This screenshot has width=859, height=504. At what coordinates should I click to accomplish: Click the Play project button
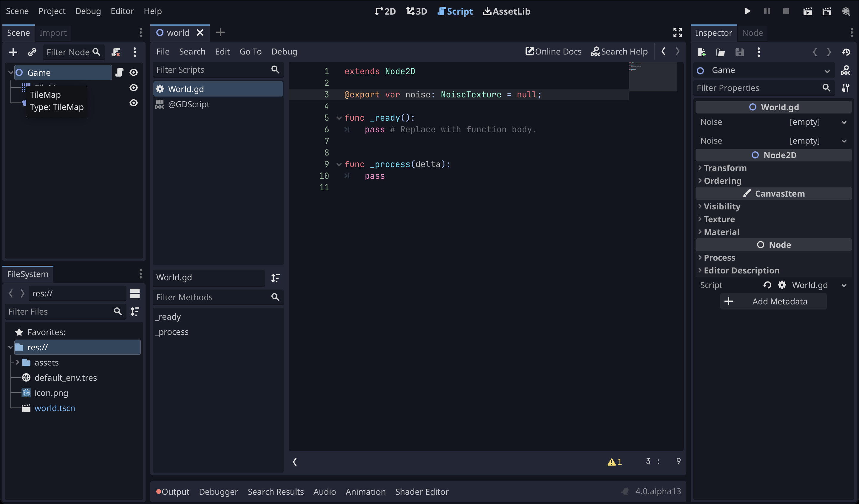click(x=747, y=11)
